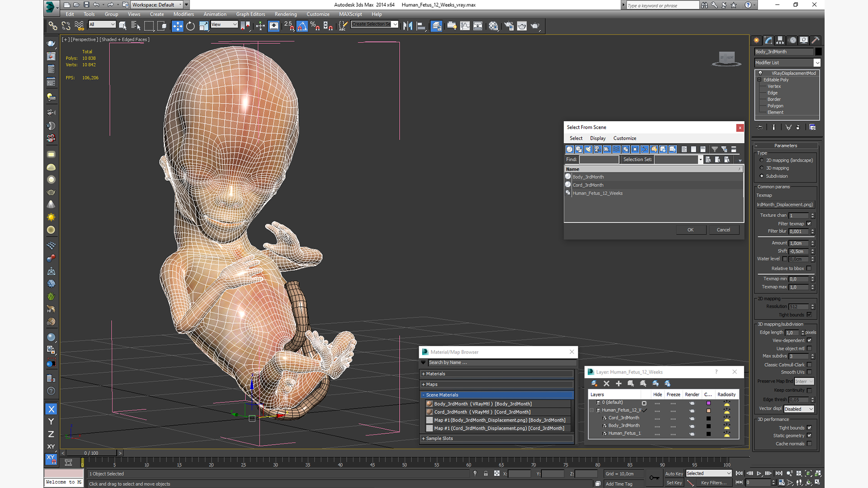Click the Modifiers menu in menu bar
Viewport: 868px width, 488px height.
[184, 14]
